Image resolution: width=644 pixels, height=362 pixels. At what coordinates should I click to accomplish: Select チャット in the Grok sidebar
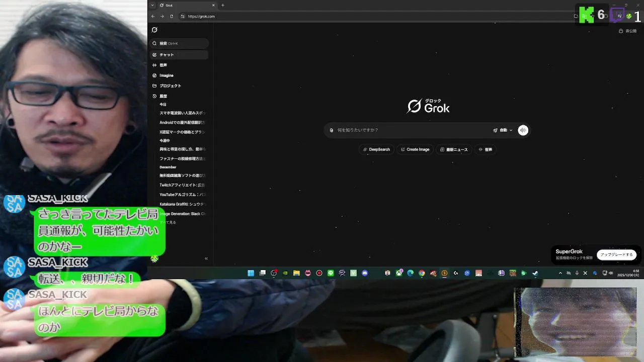click(179, 54)
